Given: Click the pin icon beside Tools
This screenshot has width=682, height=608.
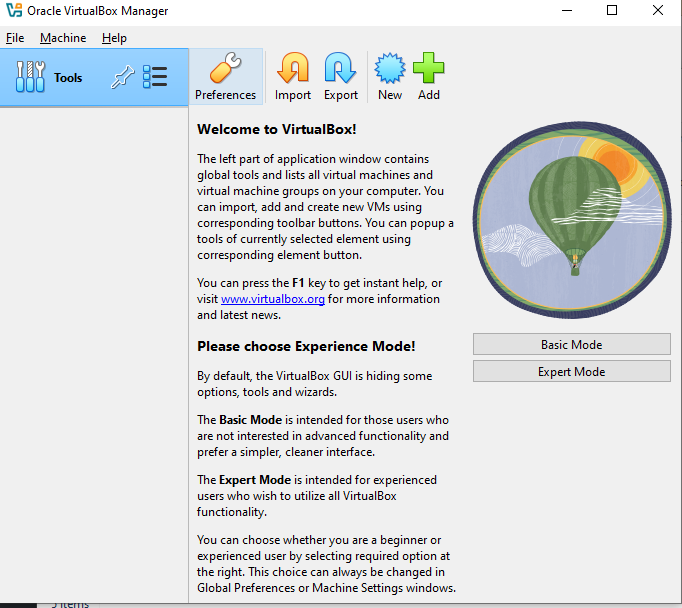Looking at the screenshot, I should click(121, 77).
